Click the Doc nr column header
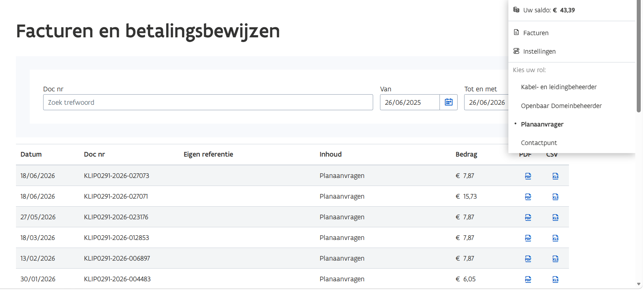The height and width of the screenshot is (290, 644). (94, 154)
